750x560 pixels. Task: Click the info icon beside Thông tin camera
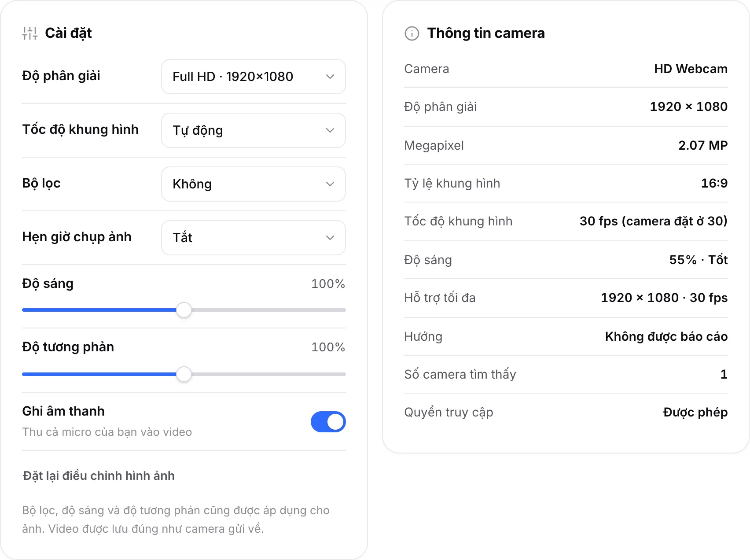click(x=412, y=33)
